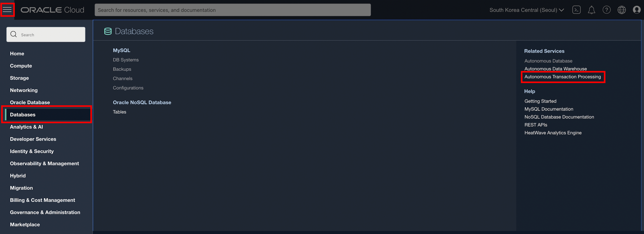Viewport: 644px width, 234px height.
Task: Open Identity & Security menu item
Action: point(32,151)
